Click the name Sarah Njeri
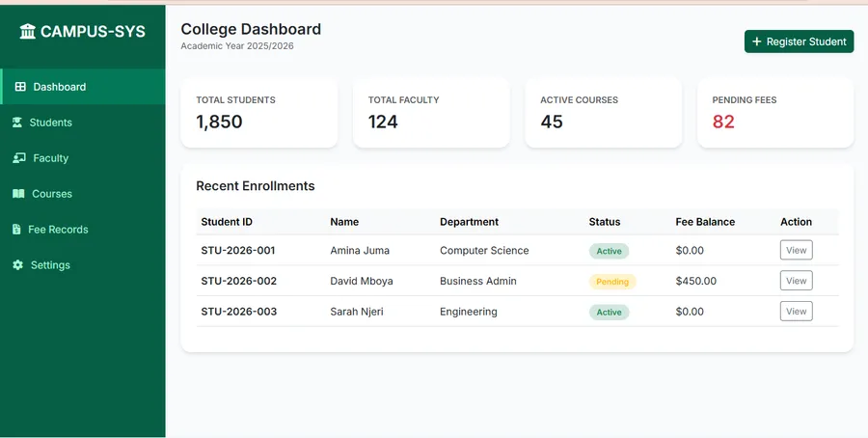 pos(357,312)
